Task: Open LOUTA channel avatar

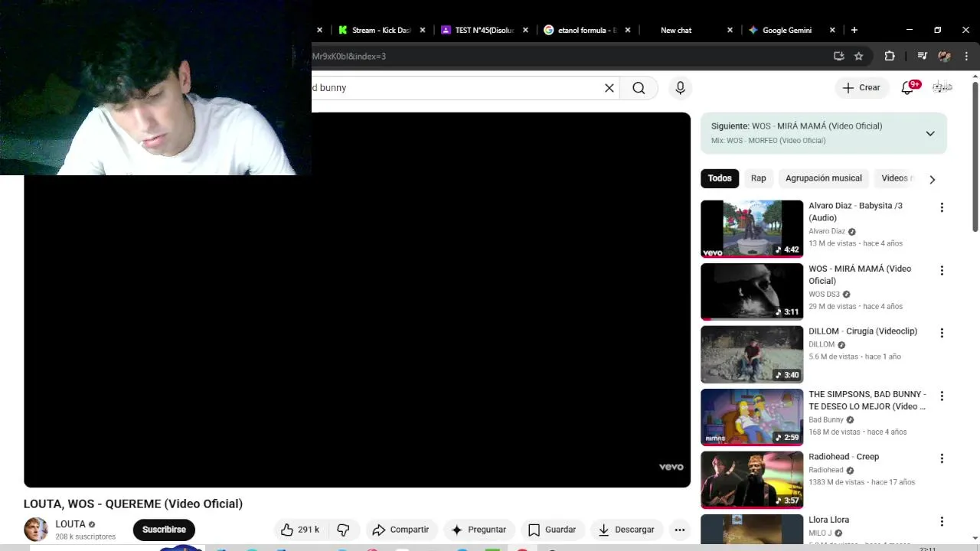Action: click(36, 530)
